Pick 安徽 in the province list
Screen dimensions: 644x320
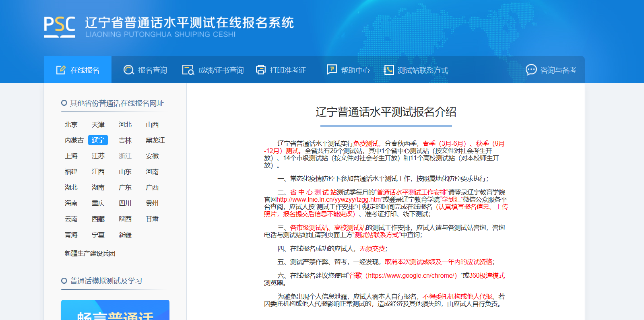152,156
